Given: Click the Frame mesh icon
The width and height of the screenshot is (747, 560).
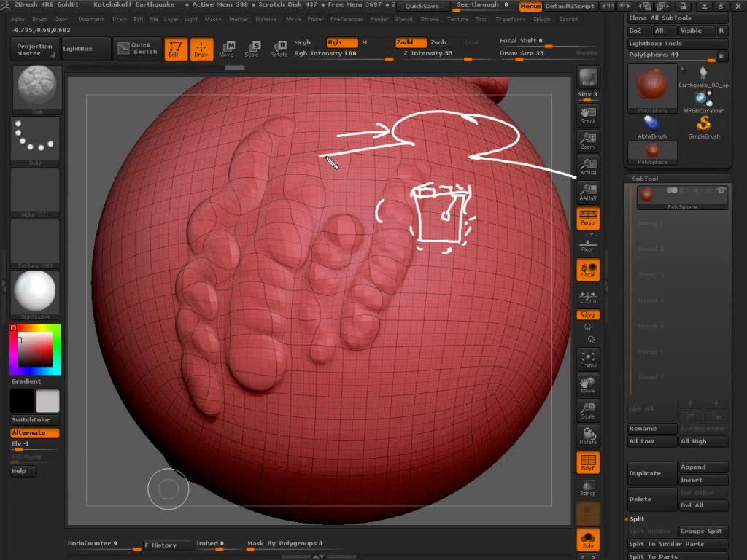Looking at the screenshot, I should tap(587, 359).
